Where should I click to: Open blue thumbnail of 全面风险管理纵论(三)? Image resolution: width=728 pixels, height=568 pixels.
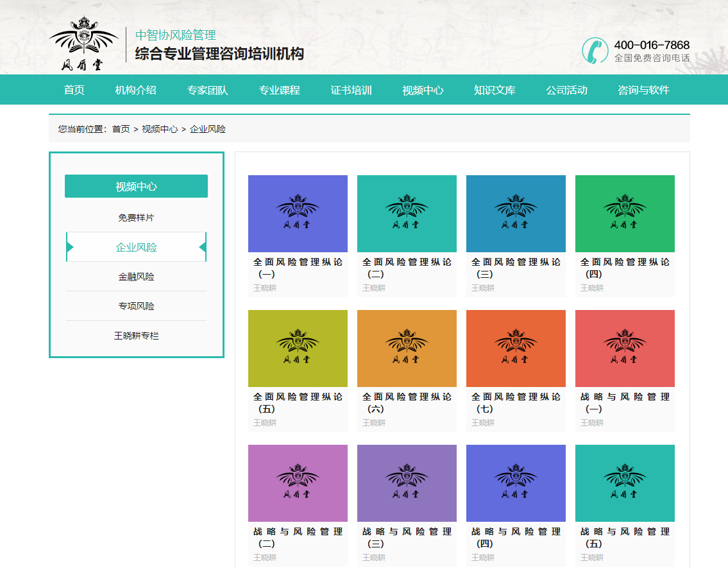tap(516, 214)
